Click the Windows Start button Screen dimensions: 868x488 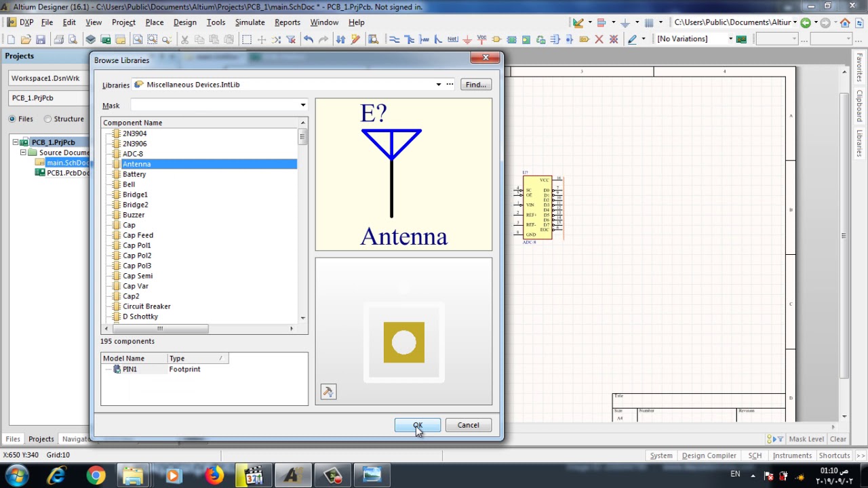[16, 475]
